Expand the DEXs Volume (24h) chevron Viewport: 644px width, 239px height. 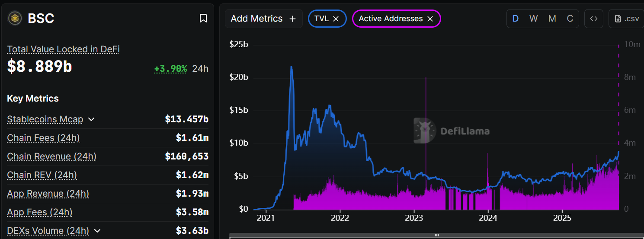click(97, 231)
